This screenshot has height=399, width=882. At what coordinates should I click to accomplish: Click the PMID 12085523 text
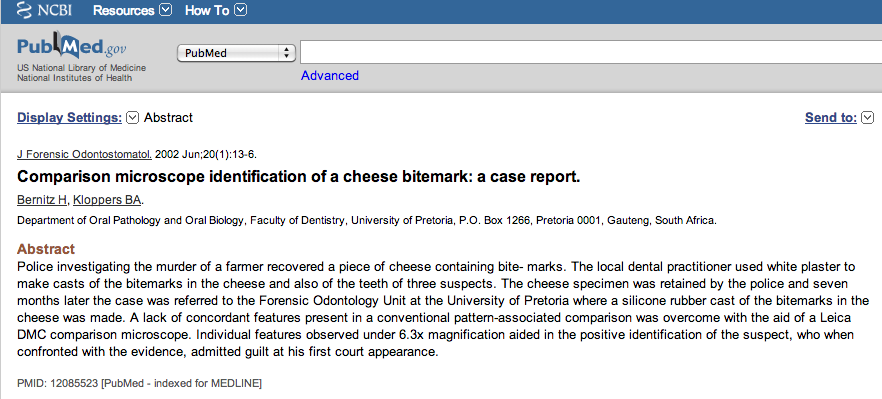click(139, 384)
